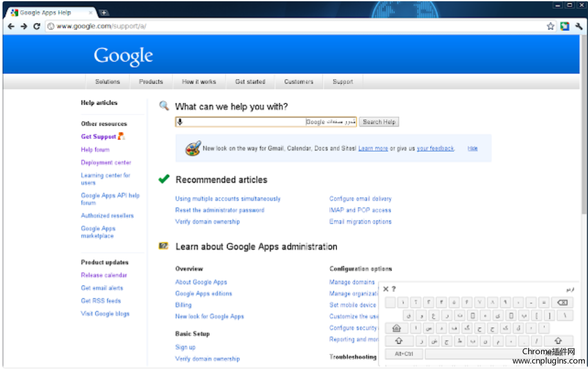Open the Customers menu item

[299, 82]
